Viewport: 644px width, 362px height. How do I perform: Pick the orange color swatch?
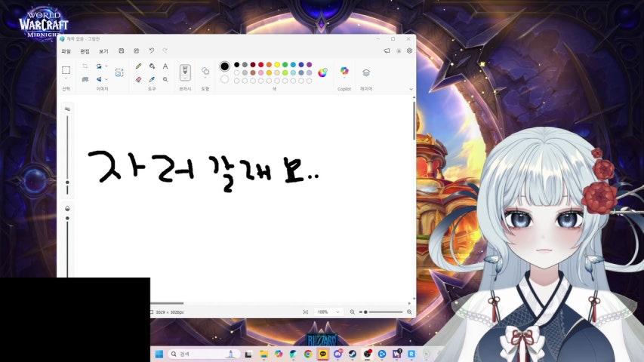coord(269,65)
